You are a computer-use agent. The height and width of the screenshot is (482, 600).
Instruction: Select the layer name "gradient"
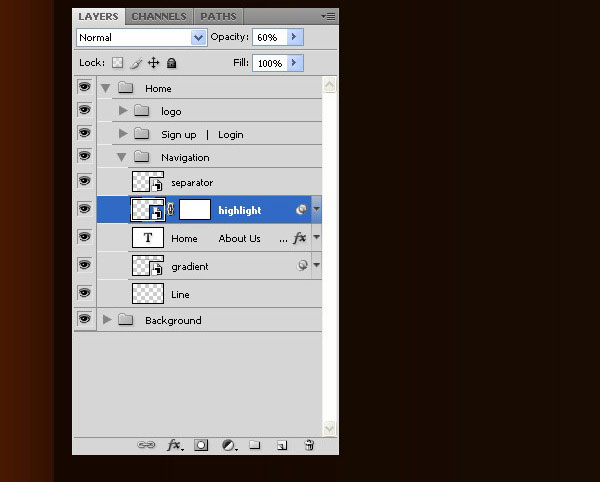click(x=190, y=266)
